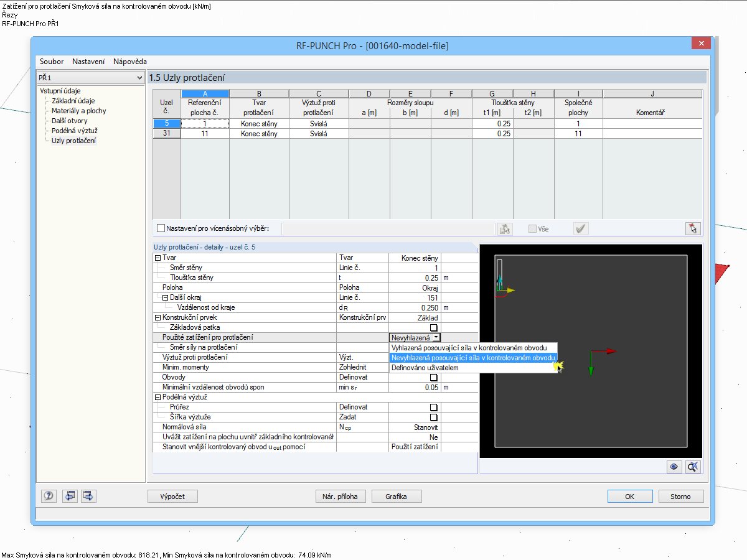747x560 pixels.
Task: Collapse the Další okraj group
Action: [x=165, y=297]
